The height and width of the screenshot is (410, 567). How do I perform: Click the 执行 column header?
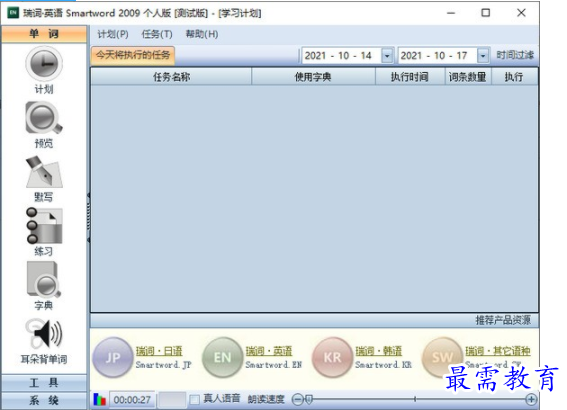(x=514, y=77)
